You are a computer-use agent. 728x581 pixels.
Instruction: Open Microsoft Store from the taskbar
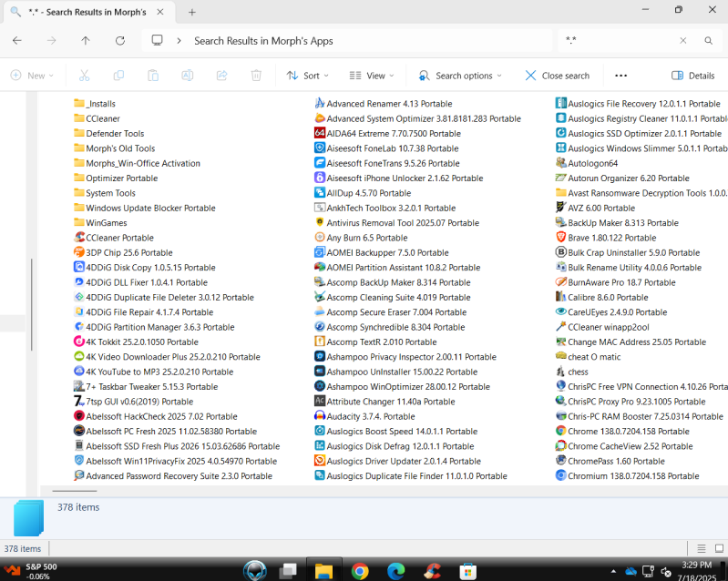468,570
